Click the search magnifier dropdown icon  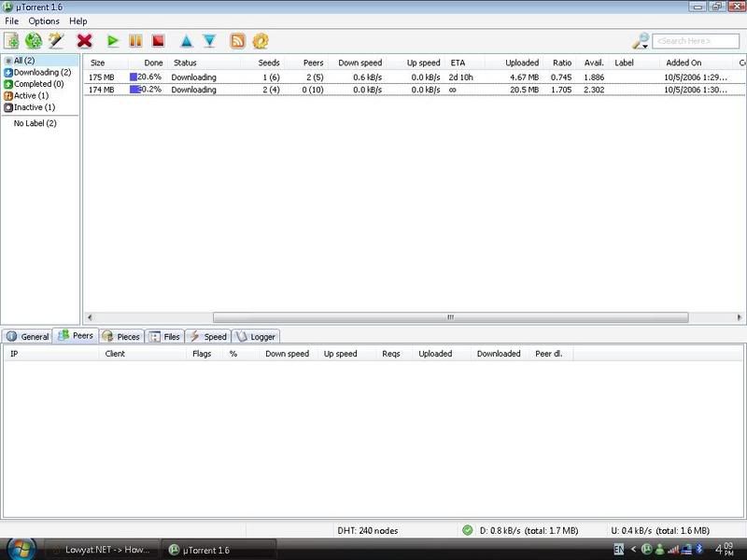641,41
